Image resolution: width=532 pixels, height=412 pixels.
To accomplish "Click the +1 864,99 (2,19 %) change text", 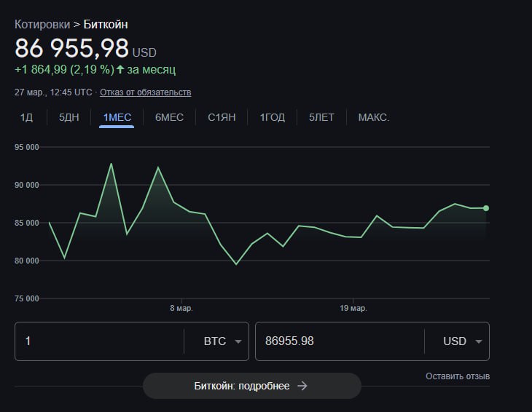I will pyautogui.click(x=64, y=69).
